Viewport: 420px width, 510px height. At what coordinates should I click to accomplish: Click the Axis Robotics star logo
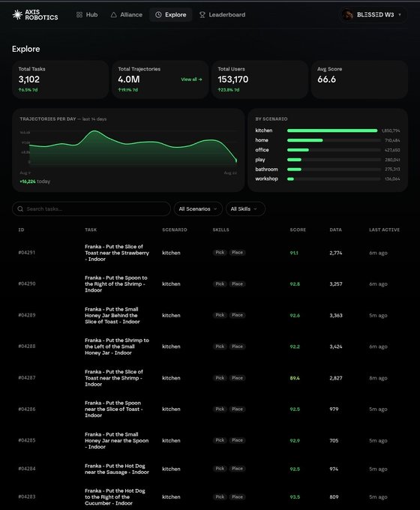17,15
